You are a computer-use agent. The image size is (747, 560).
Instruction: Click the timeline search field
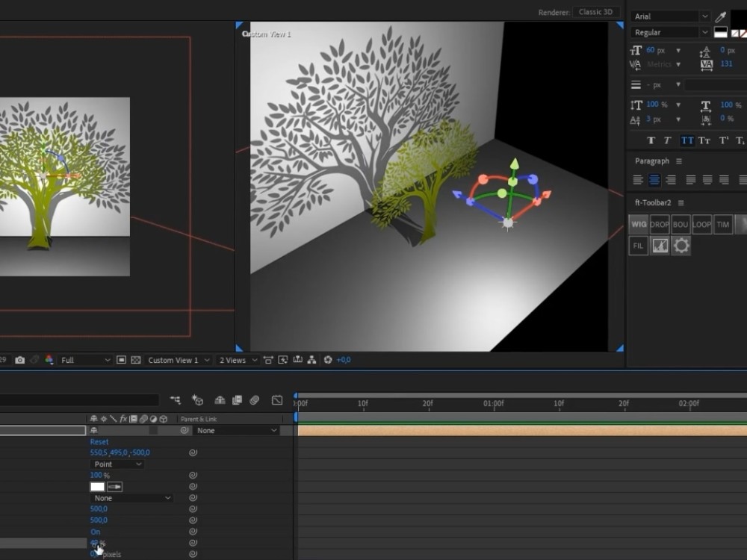coord(79,400)
